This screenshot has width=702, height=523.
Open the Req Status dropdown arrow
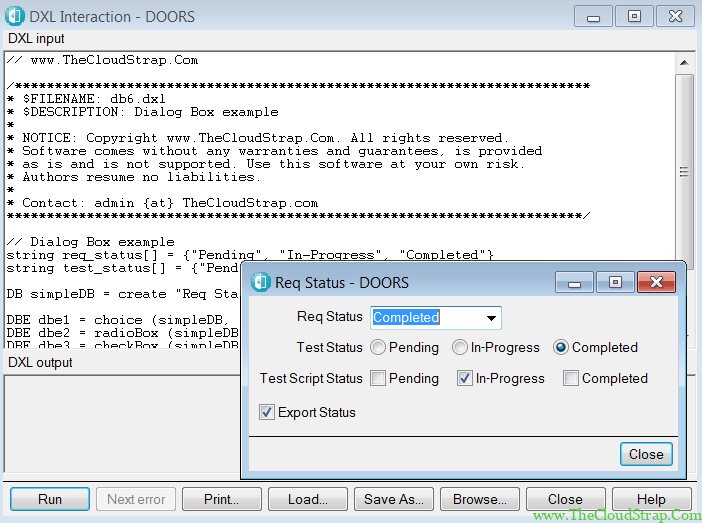tap(491, 318)
